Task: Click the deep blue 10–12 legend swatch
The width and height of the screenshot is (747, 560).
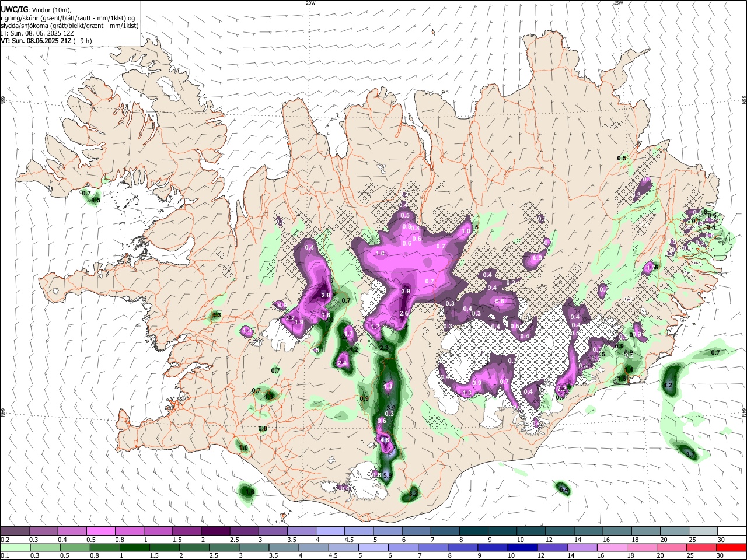Action: tap(522, 547)
